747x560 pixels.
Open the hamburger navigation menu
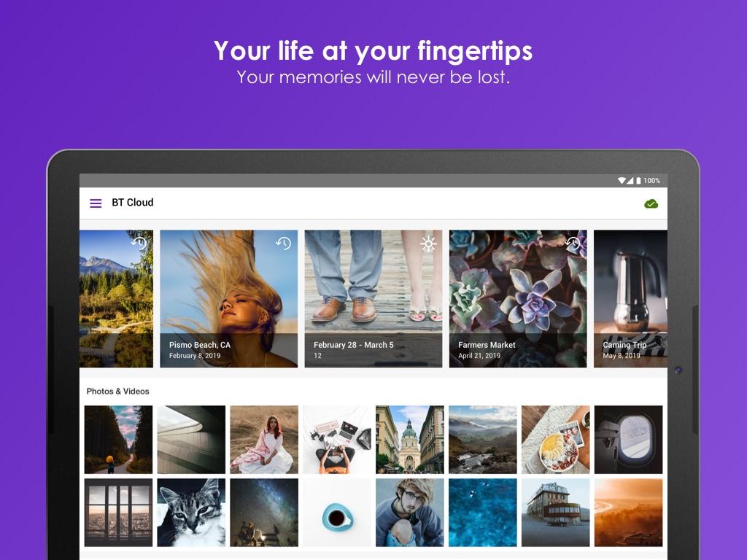coord(96,203)
